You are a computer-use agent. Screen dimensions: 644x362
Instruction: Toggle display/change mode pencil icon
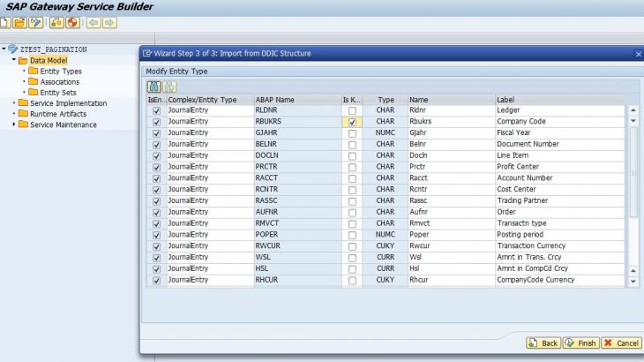36,23
